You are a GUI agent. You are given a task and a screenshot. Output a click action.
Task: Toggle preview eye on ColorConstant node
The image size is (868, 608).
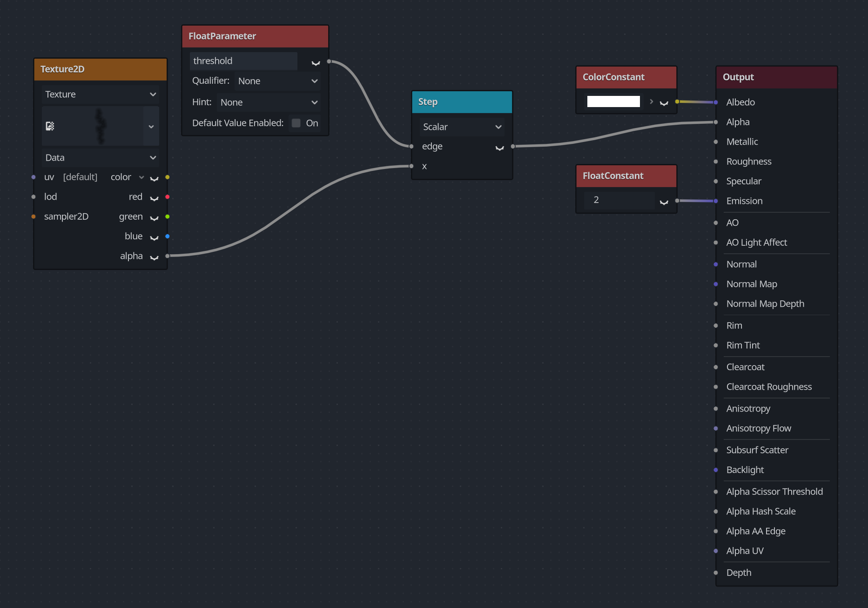[664, 102]
